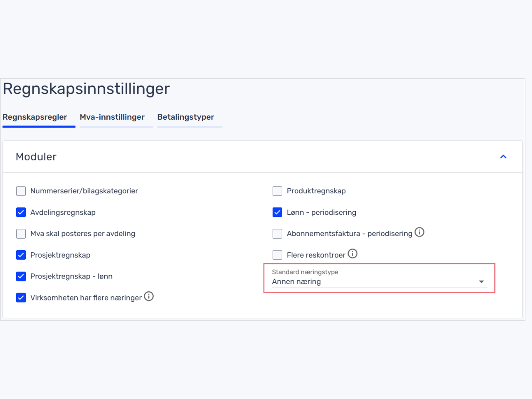Open the Betalingstyper tab
The height and width of the screenshot is (399, 532).
[186, 117]
